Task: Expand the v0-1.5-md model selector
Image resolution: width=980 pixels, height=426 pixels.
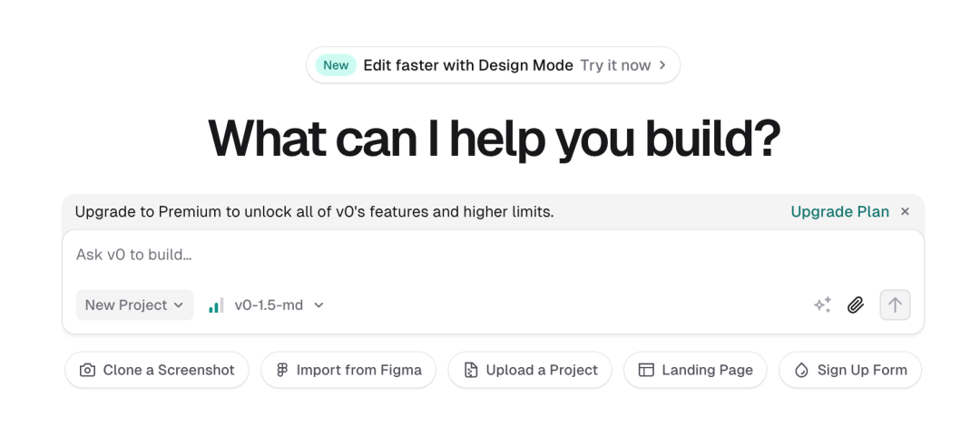Action: click(x=278, y=305)
